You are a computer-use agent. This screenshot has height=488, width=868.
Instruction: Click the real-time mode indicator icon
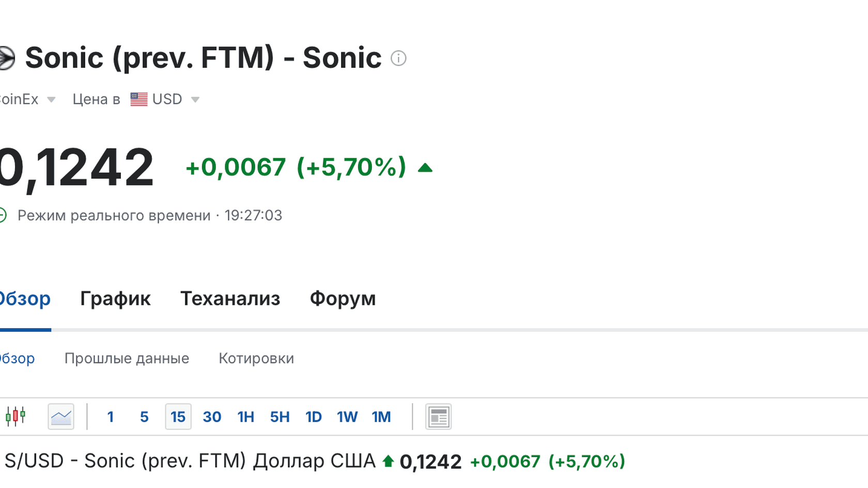3,215
